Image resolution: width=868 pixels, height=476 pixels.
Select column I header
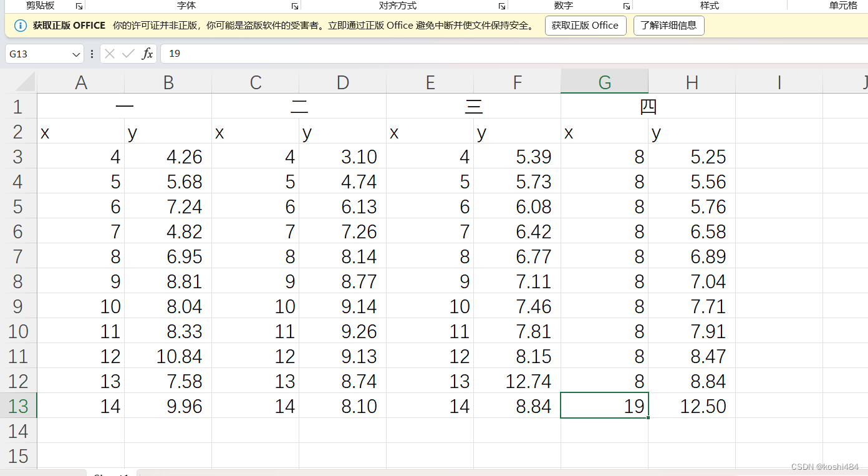point(779,82)
